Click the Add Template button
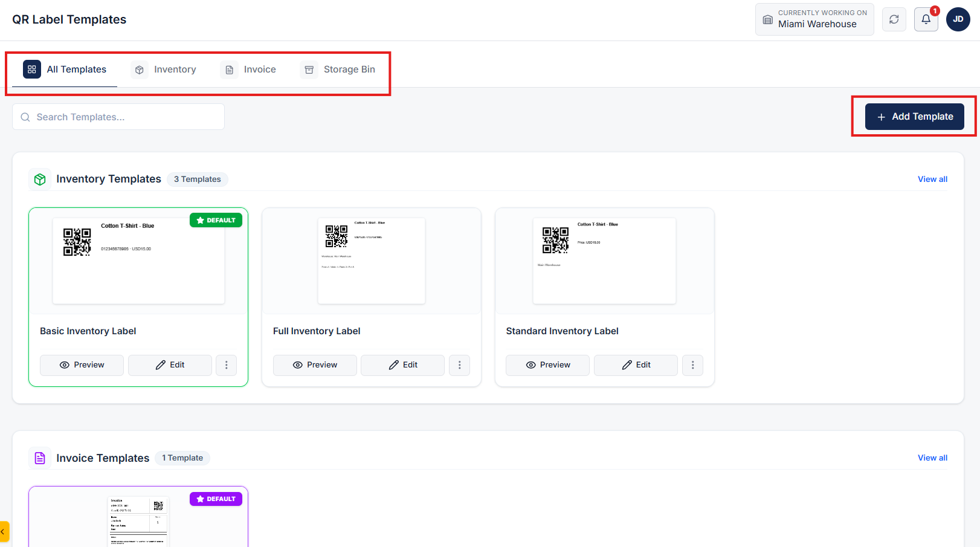 pos(915,117)
